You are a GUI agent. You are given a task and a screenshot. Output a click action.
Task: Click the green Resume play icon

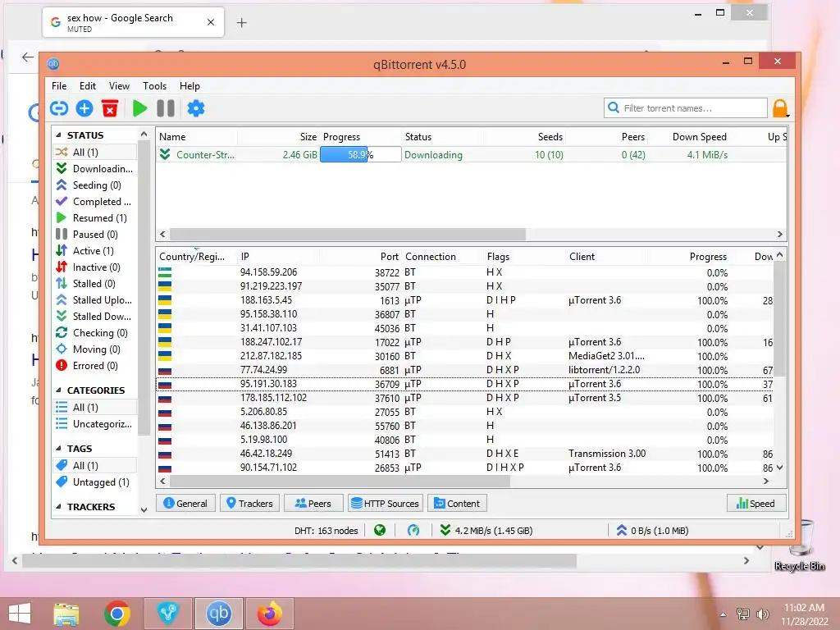[139, 109]
